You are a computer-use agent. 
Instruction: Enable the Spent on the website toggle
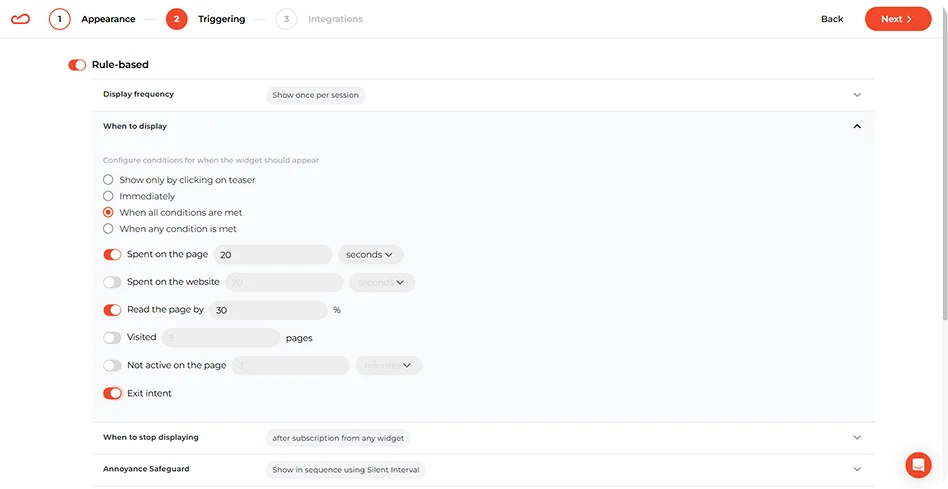coord(112,283)
